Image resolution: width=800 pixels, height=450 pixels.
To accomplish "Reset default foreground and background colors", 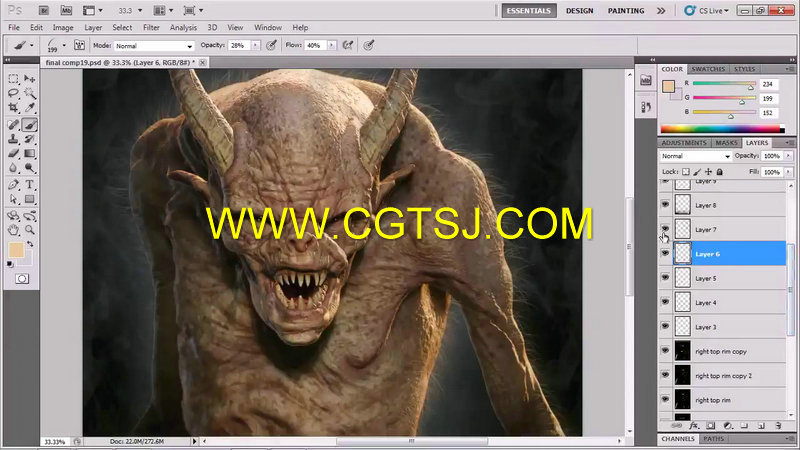I will pos(10,264).
